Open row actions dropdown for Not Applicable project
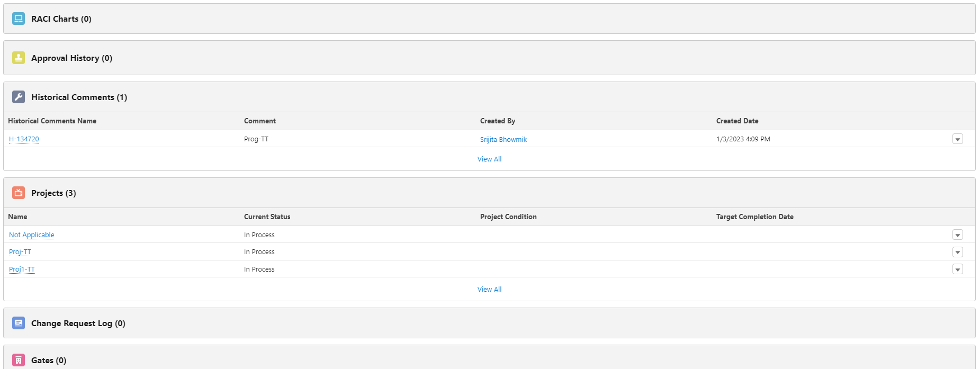The image size is (980, 369). tap(957, 235)
